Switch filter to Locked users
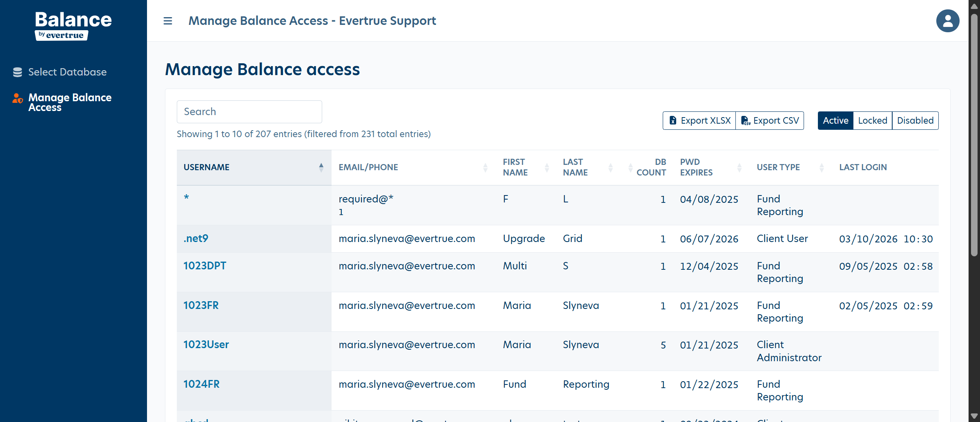The height and width of the screenshot is (422, 980). click(x=872, y=121)
